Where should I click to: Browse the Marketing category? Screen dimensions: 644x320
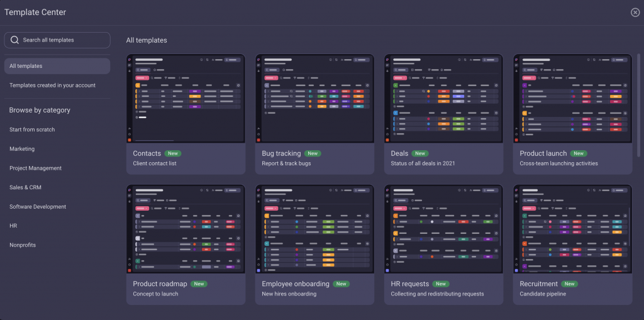tap(22, 149)
